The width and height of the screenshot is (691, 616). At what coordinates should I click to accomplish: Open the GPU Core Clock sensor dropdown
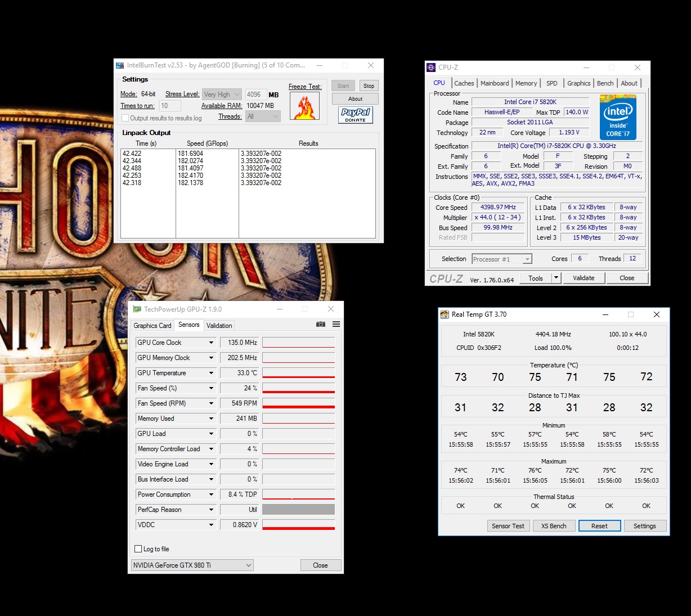pos(212,343)
